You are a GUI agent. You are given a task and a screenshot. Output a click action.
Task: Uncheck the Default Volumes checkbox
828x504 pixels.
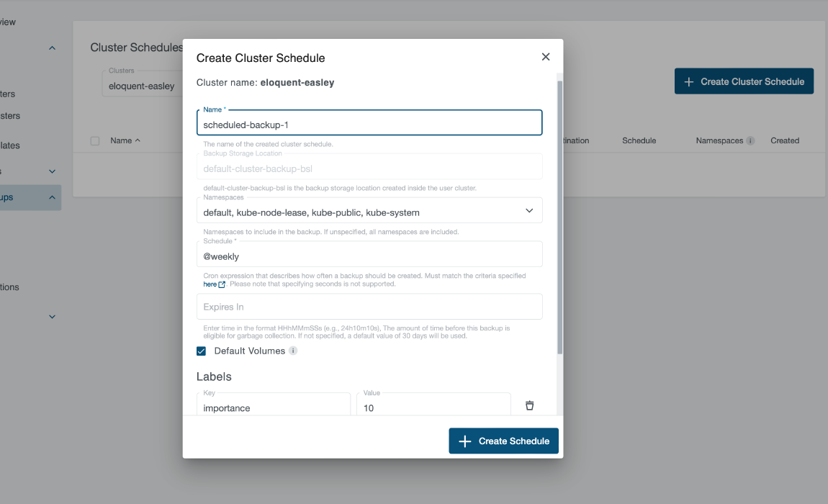tap(201, 351)
